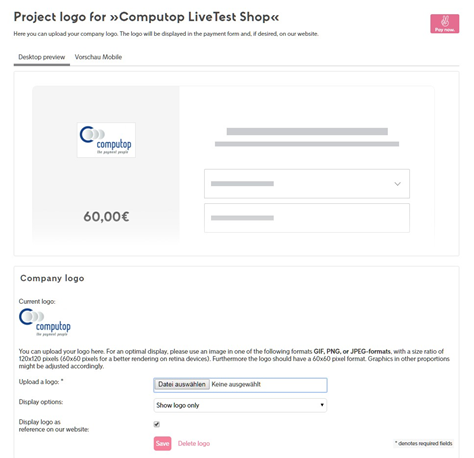Click the pink Save button

point(162,444)
